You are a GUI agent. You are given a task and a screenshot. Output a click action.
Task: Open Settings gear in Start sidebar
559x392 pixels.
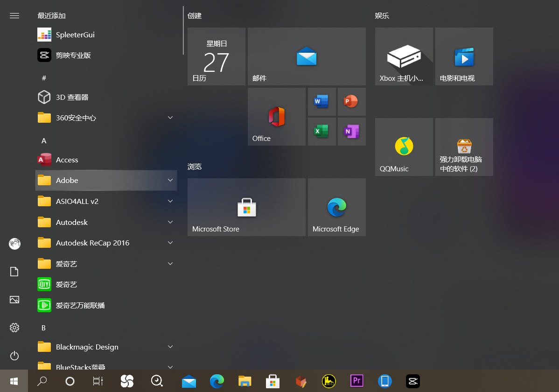click(14, 328)
